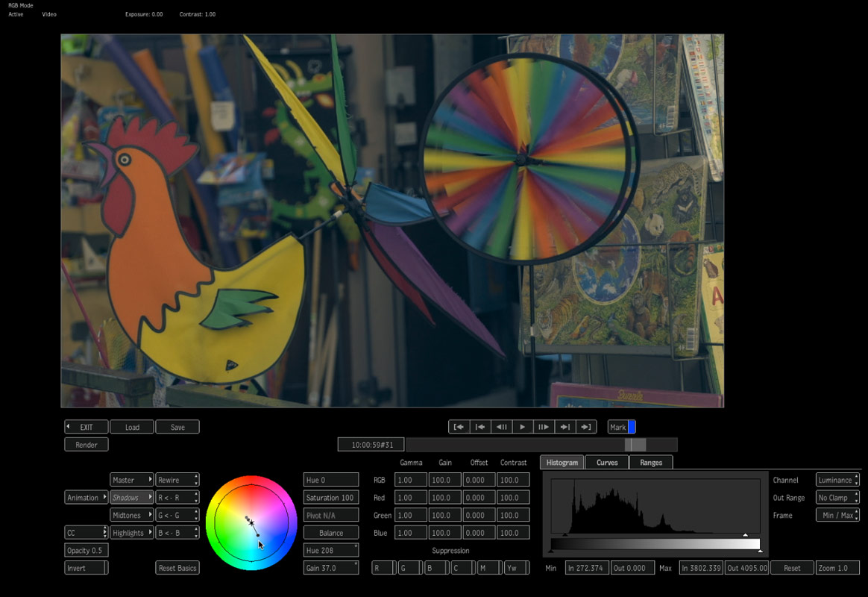Click the Render button

tap(87, 445)
